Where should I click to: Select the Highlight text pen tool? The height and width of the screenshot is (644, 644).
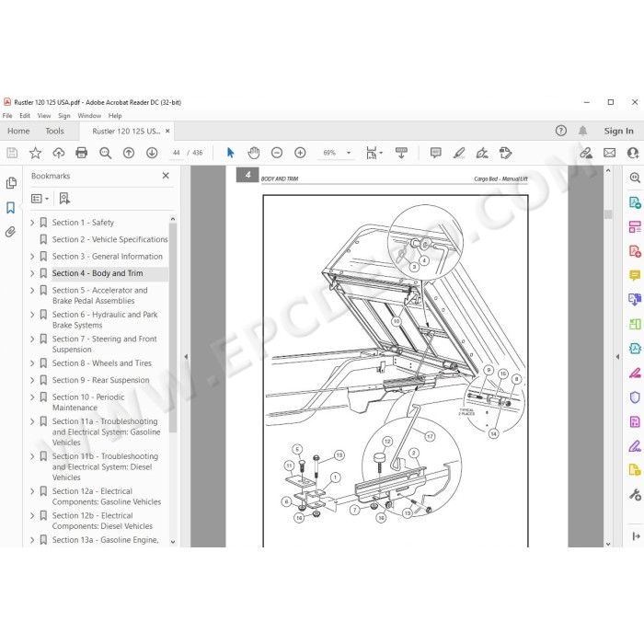tap(459, 153)
